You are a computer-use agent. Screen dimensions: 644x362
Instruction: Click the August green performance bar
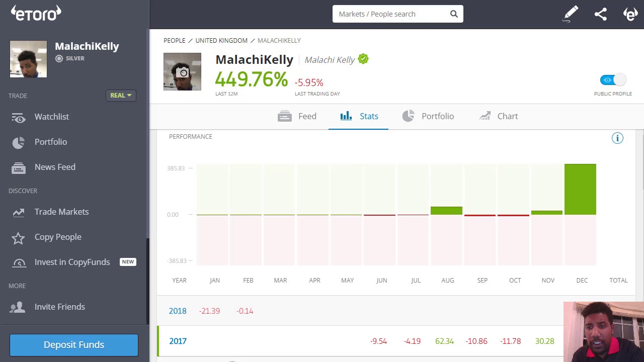[x=446, y=211]
